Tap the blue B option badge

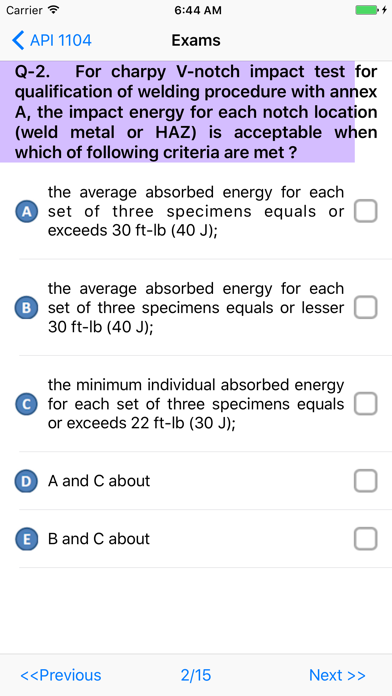26,308
